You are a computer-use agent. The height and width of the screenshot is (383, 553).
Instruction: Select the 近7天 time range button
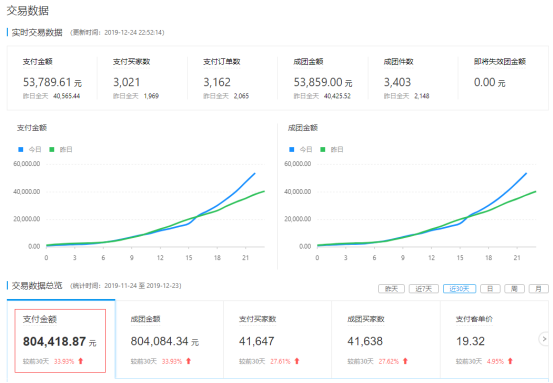(424, 289)
